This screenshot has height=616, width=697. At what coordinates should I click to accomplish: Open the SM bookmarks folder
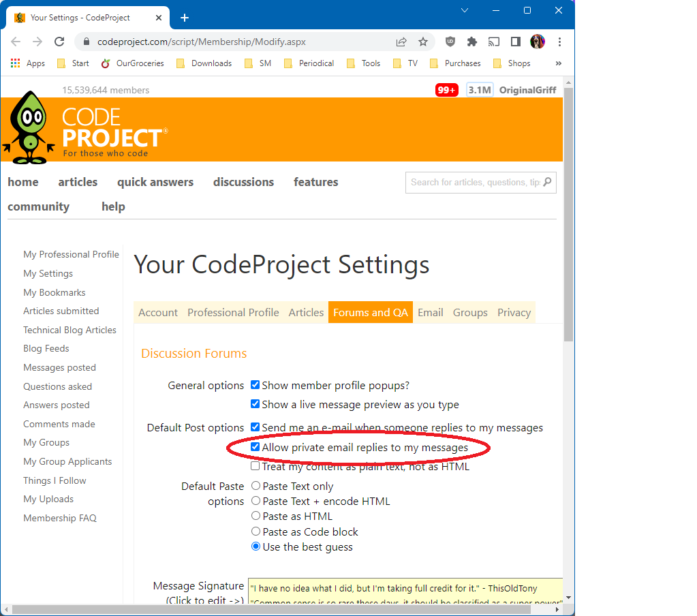click(x=258, y=63)
